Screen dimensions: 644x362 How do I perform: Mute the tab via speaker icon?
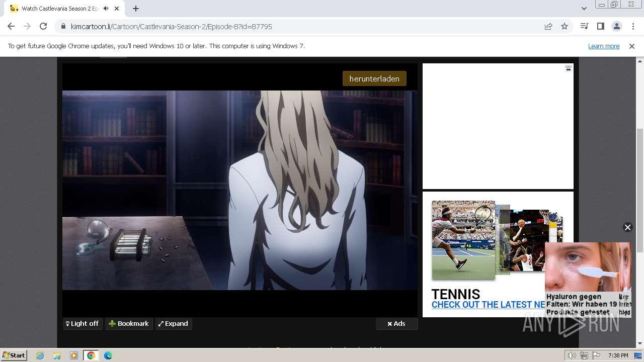(106, 9)
